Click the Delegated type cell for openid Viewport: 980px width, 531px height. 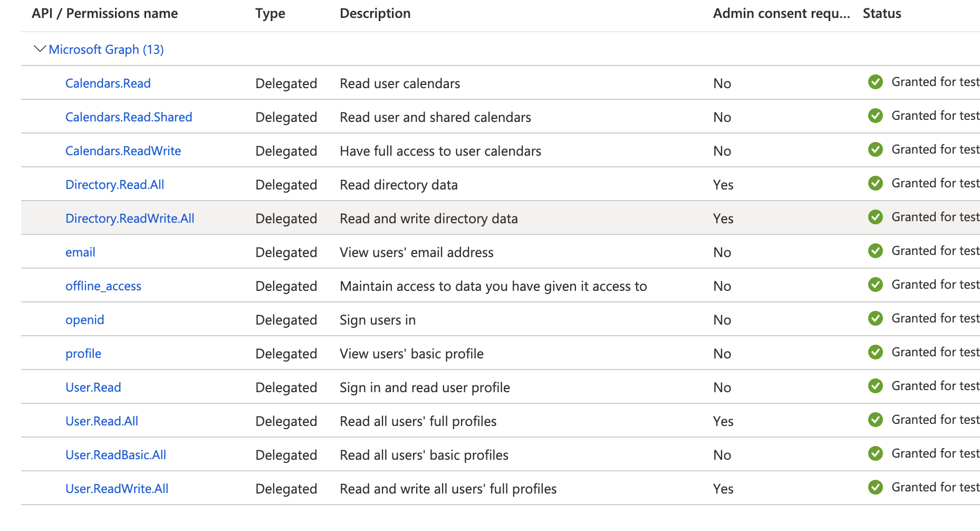(x=286, y=320)
